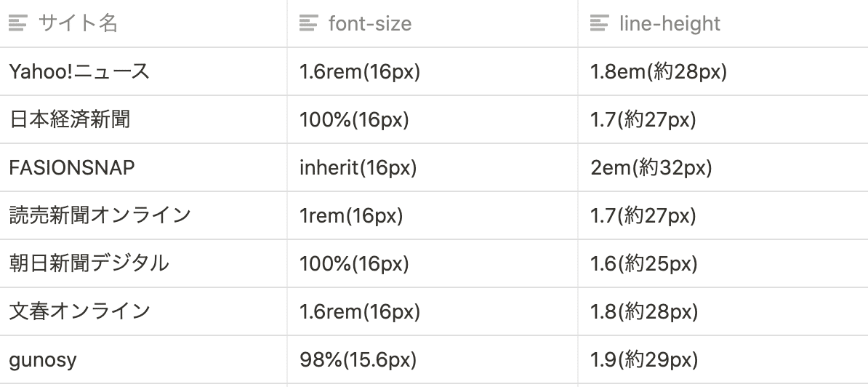Select the gunosy site name cell
The image size is (868, 387).
tap(43, 359)
